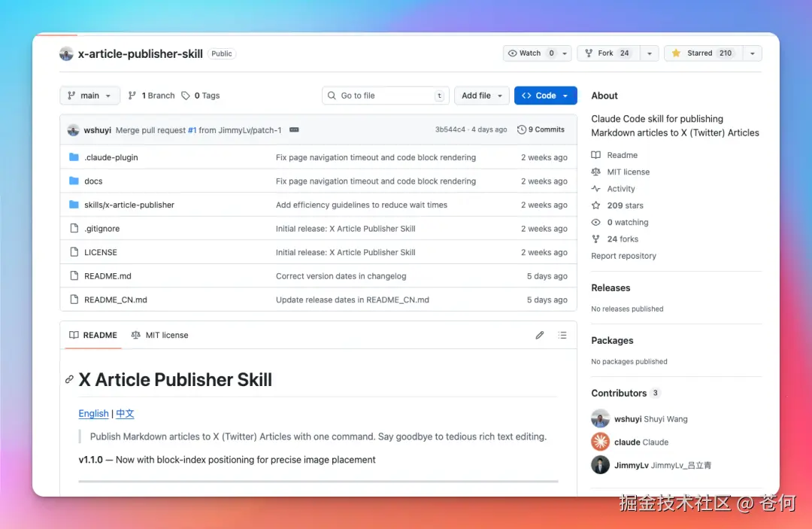Switch to the MIT license tab
Viewport: 812px width, 529px height.
pos(159,335)
